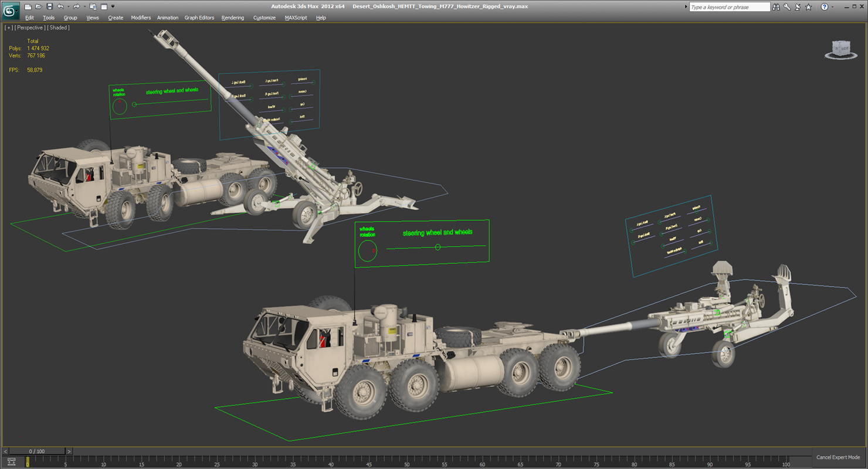Open Communication Center satellite icon

pyautogui.click(x=798, y=7)
